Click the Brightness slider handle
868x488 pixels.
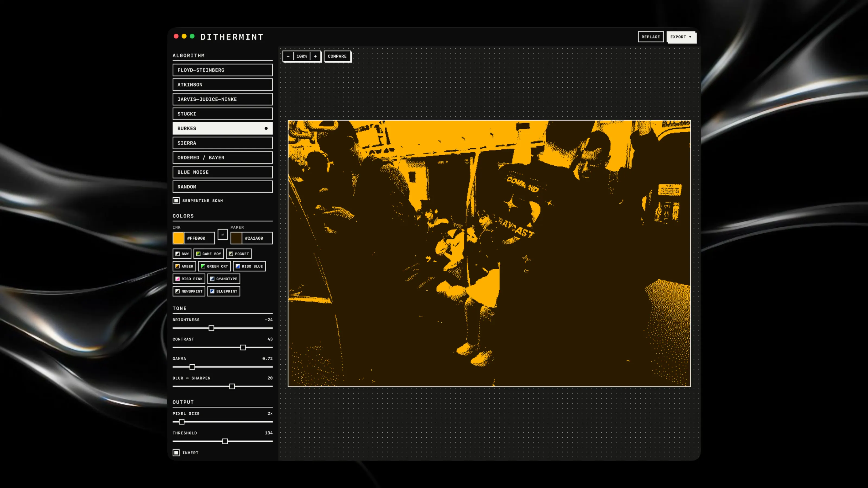pyautogui.click(x=211, y=328)
